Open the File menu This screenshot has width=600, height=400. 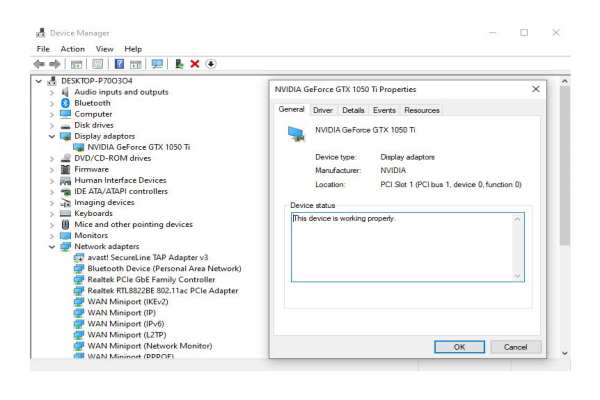(x=43, y=49)
